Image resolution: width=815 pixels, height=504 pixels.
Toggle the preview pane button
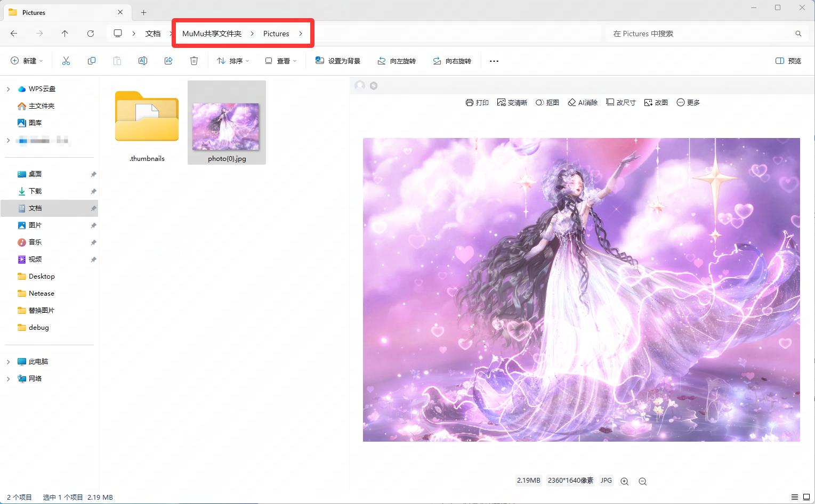[x=788, y=61]
